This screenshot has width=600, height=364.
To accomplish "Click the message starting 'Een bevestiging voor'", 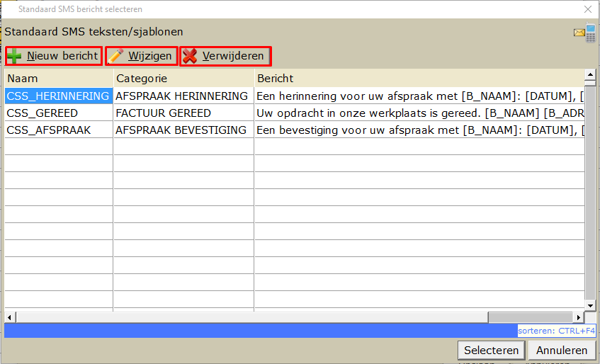I will 419,130.
